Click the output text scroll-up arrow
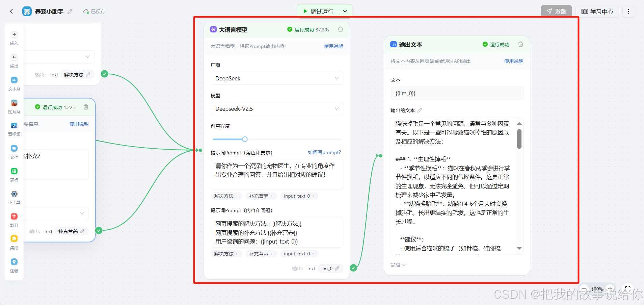This screenshot has width=644, height=305. [x=519, y=124]
